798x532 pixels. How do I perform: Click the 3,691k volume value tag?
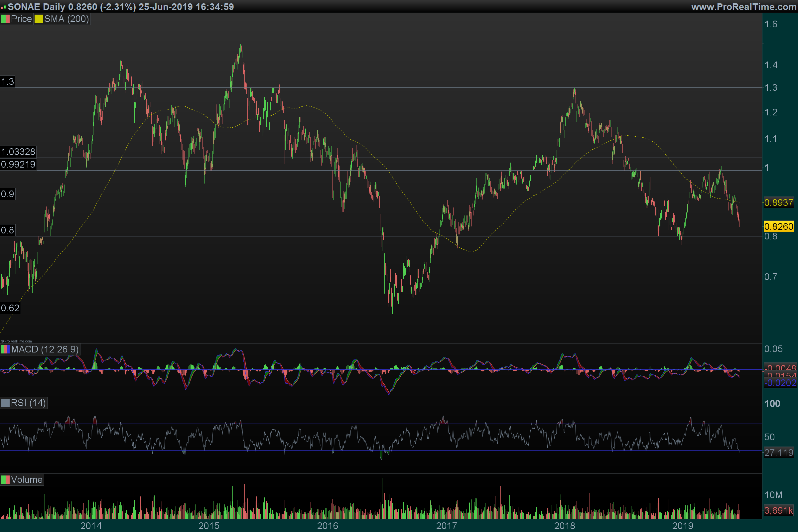point(778,510)
